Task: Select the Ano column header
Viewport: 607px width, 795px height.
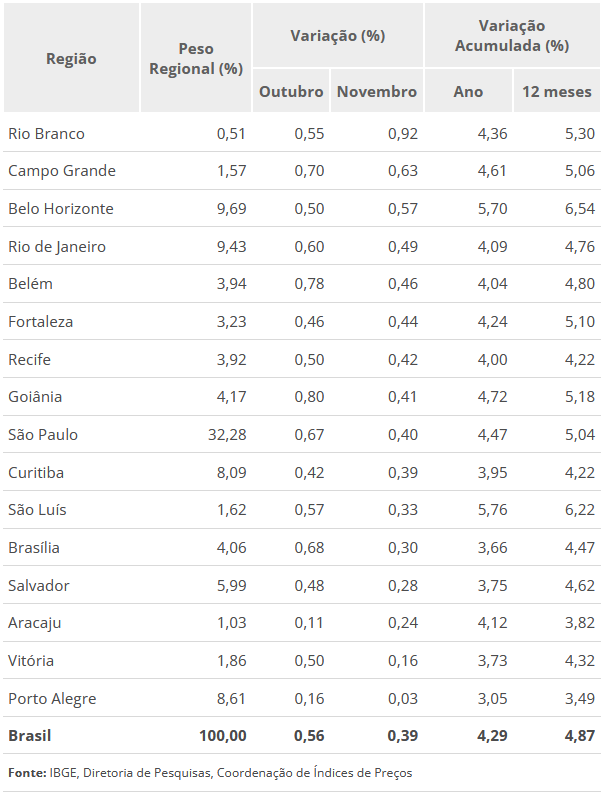Action: (x=468, y=91)
